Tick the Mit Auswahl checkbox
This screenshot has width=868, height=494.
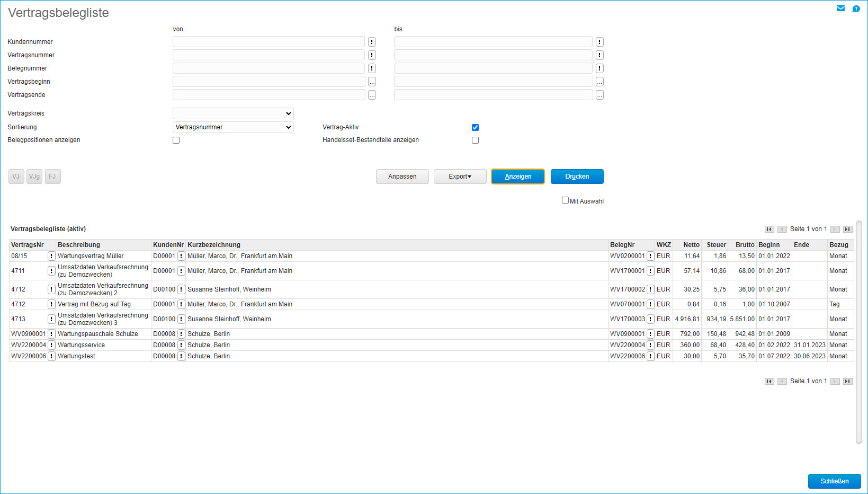565,200
